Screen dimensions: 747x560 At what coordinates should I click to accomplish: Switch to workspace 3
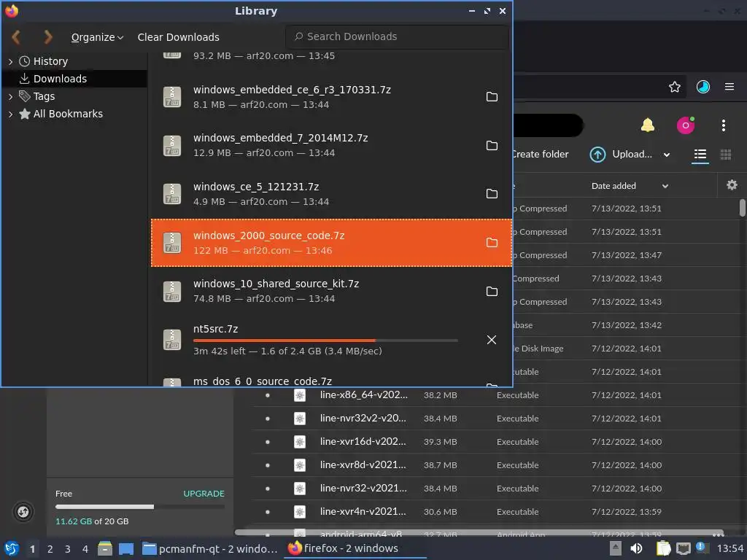(x=68, y=549)
